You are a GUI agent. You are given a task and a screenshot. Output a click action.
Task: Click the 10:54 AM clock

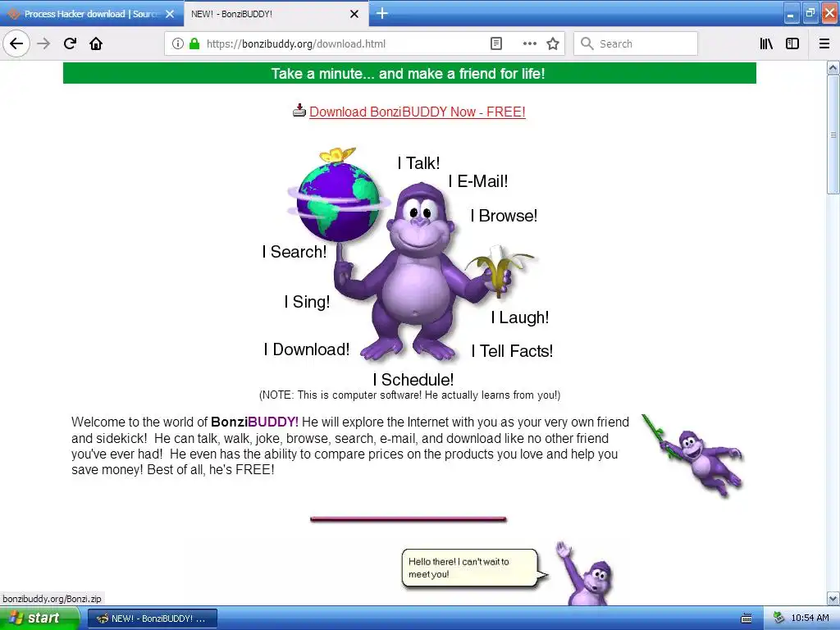[x=810, y=619]
